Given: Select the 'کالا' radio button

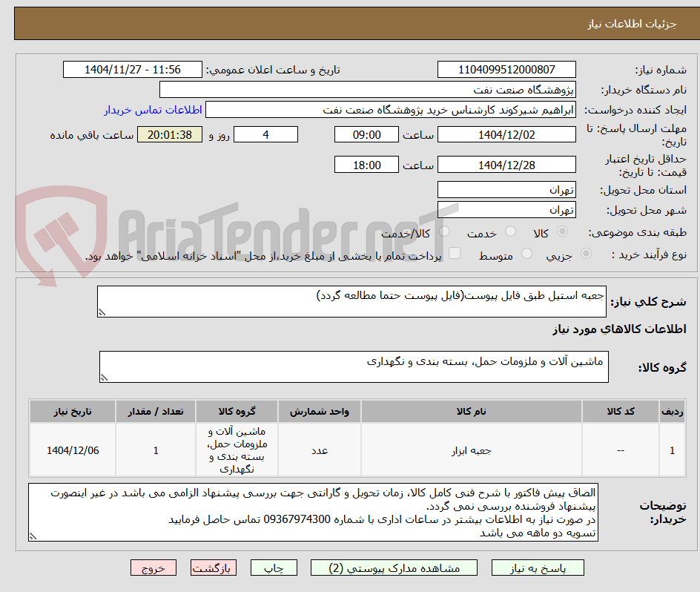Looking at the screenshot, I should point(563,231).
